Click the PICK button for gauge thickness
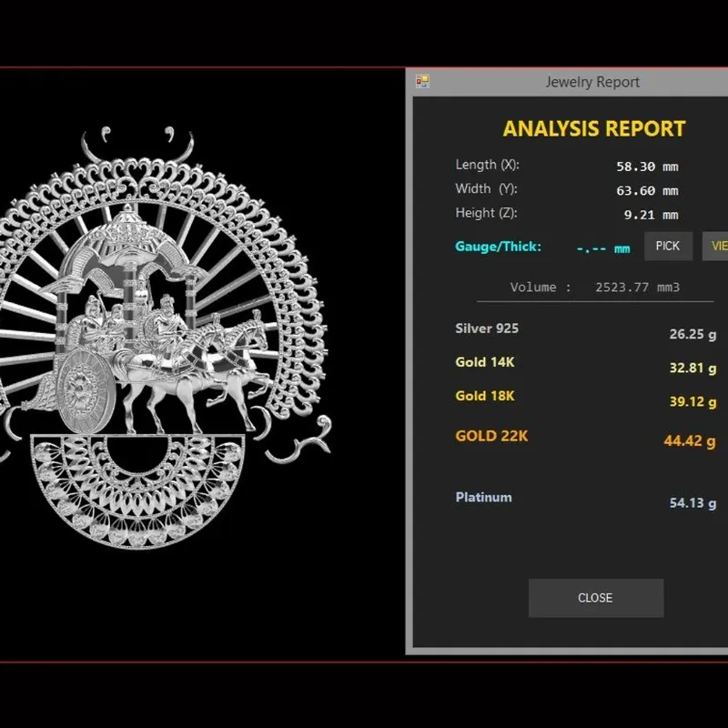 (668, 246)
